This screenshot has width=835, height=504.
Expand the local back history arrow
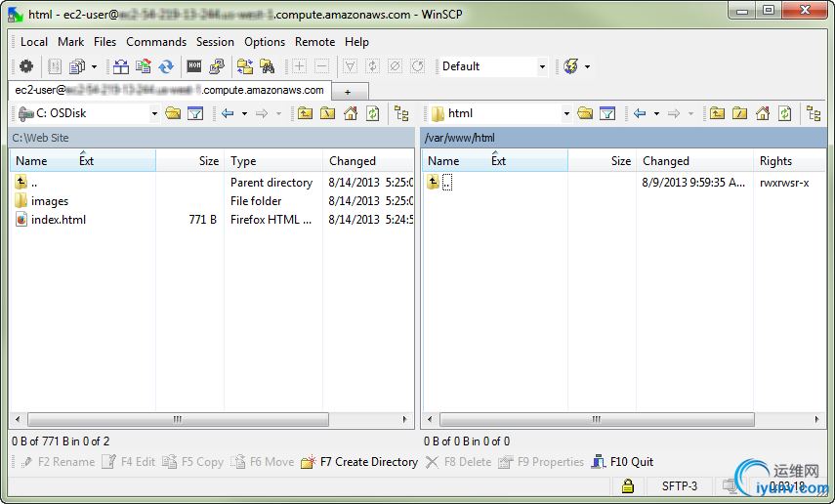point(244,113)
